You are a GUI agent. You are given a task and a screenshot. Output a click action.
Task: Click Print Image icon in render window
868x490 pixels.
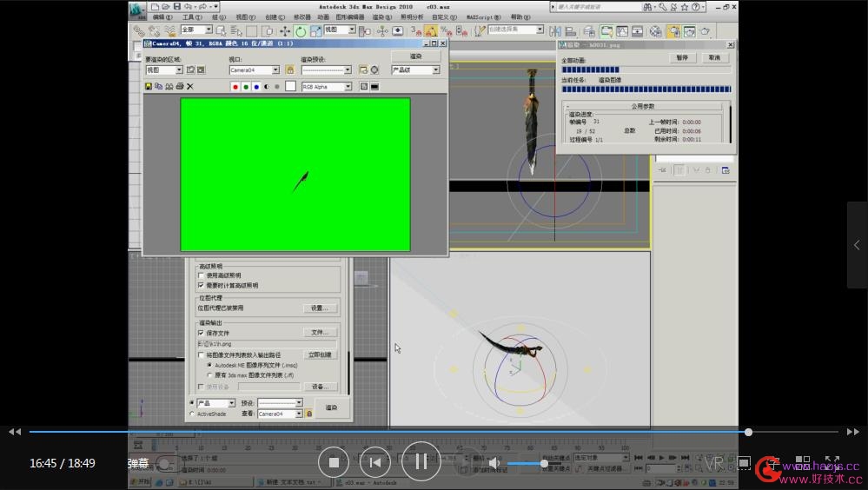click(180, 86)
